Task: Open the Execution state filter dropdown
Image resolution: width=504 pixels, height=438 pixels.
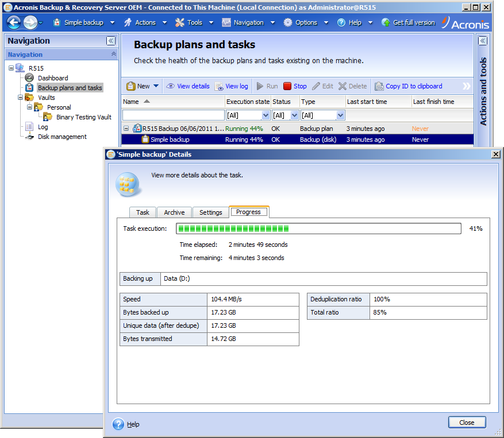Action: (x=266, y=115)
